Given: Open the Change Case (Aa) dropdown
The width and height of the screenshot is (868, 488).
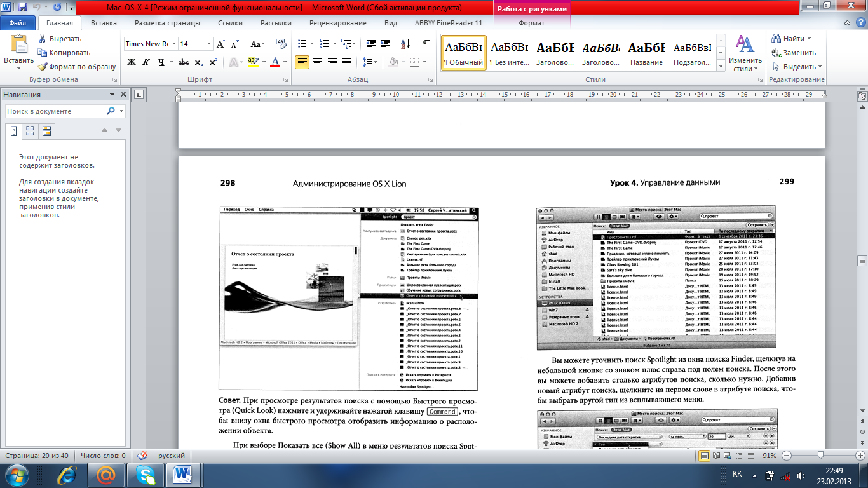Looking at the screenshot, I should click(258, 44).
